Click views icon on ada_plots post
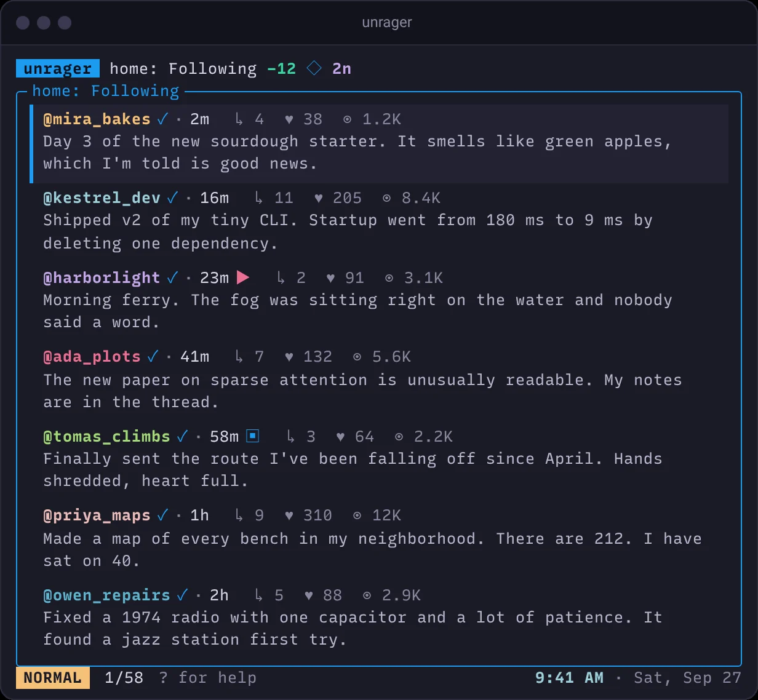Screen dimensions: 758x700 [x=357, y=357]
